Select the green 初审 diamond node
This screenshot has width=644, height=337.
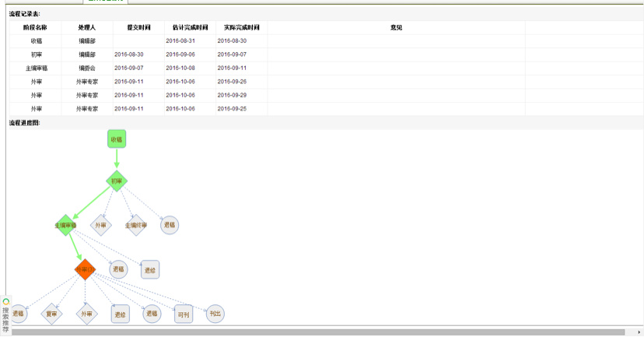[117, 181]
